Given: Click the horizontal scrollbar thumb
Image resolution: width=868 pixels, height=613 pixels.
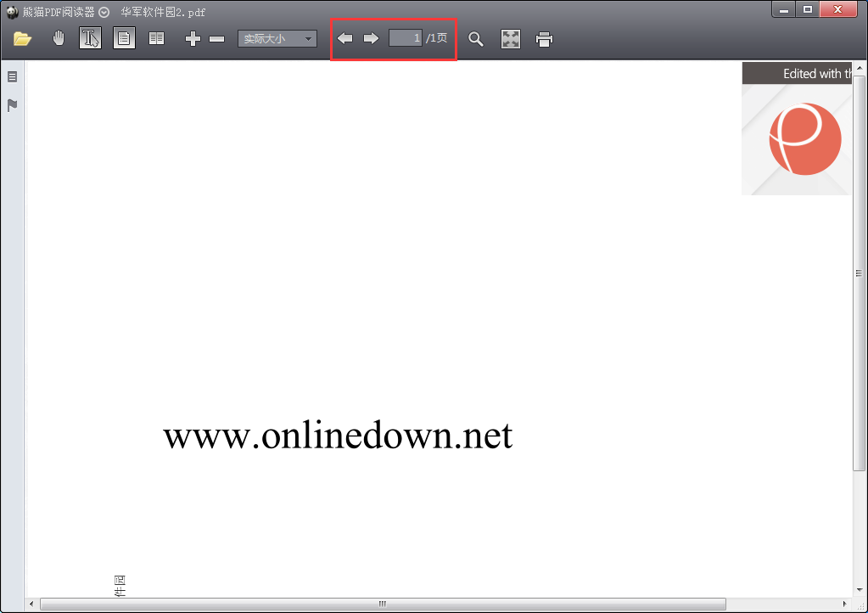Looking at the screenshot, I should click(382, 604).
